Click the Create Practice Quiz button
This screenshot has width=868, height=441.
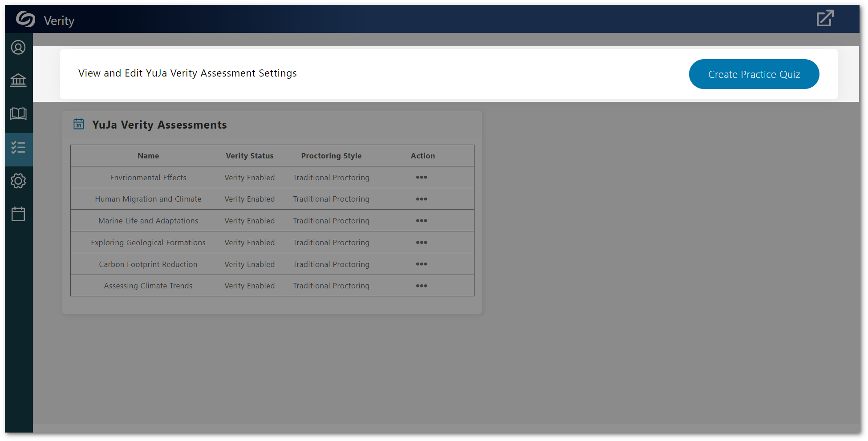pyautogui.click(x=754, y=74)
